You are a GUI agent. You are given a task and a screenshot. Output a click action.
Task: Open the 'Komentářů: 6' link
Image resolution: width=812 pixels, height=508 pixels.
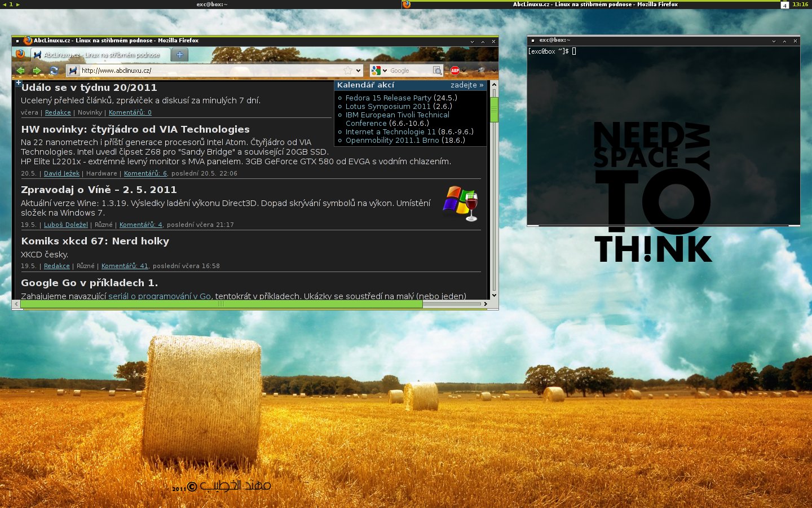tap(145, 173)
